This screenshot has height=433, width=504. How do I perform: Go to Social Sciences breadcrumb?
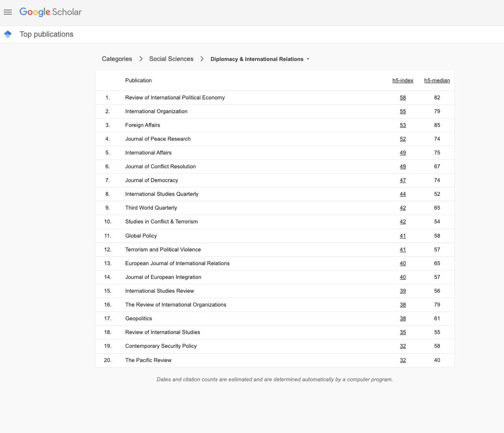point(171,59)
